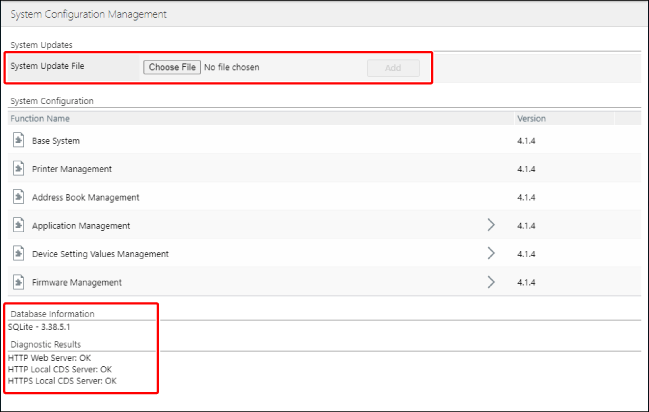Click the SQLite version database information
Image resolution: width=649 pixels, height=412 pixels.
click(40, 326)
